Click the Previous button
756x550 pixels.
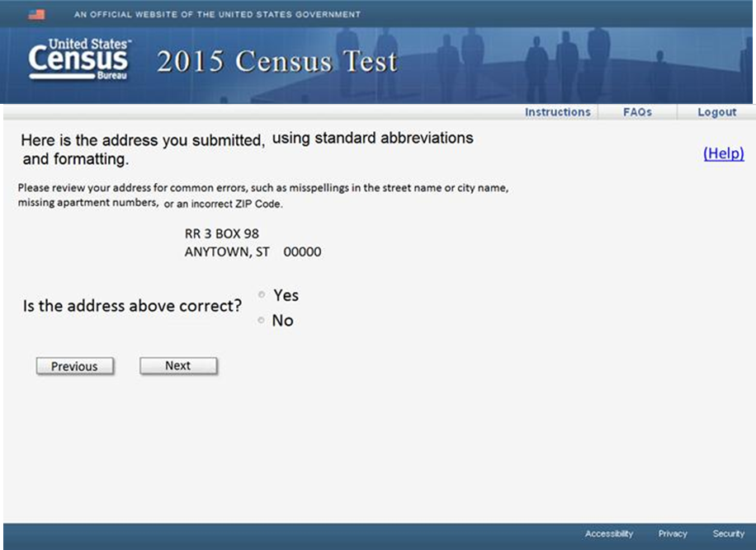pos(75,366)
